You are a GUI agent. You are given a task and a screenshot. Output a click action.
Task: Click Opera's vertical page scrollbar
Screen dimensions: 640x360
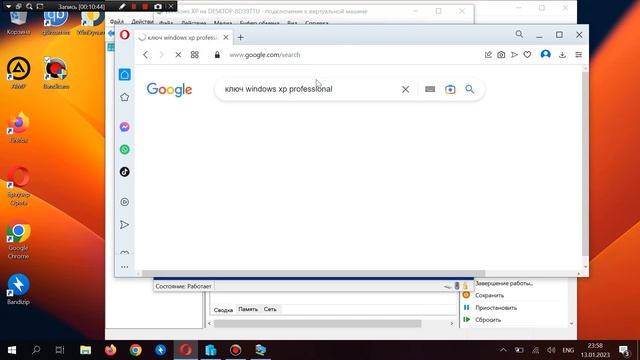585,163
